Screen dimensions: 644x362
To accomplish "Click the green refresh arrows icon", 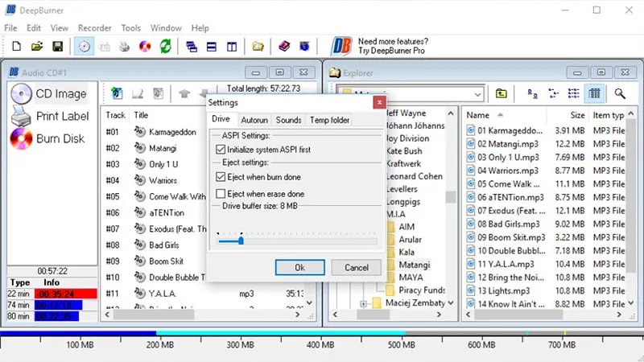I will click(166, 47).
